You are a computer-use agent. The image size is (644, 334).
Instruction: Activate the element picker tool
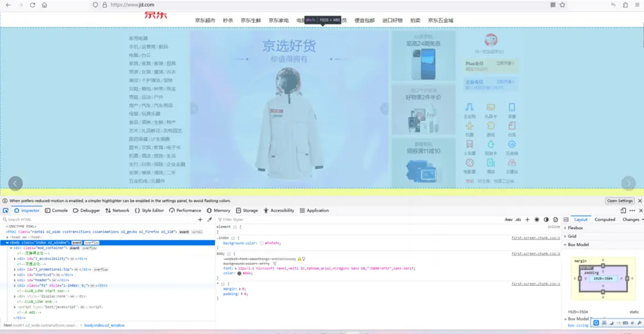click(x=6, y=210)
